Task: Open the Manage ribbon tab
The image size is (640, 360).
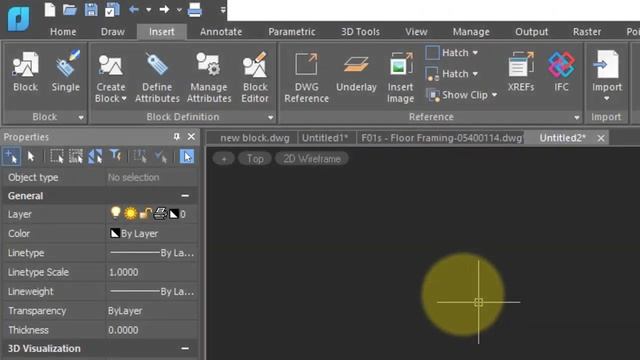Action: [471, 32]
